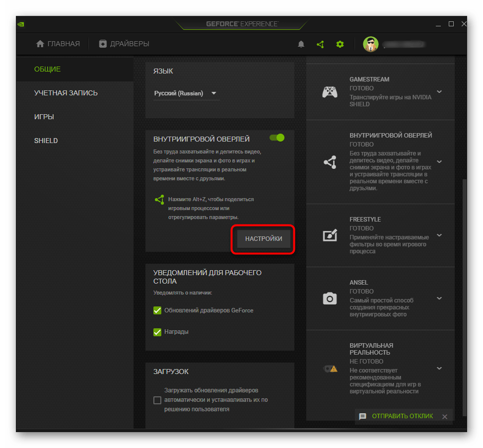Uncheck GeForce driver updates notification
The width and height of the screenshot is (483, 448).
click(157, 310)
